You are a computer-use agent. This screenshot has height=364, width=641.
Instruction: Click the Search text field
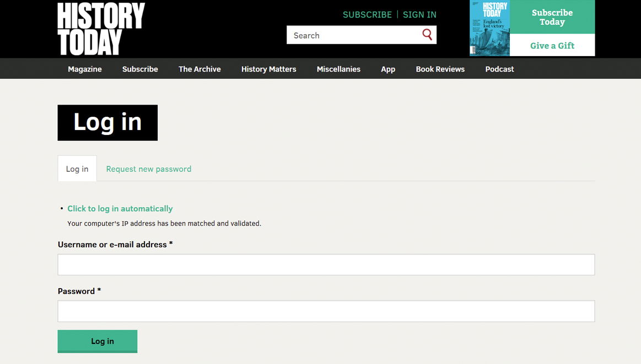coord(353,35)
